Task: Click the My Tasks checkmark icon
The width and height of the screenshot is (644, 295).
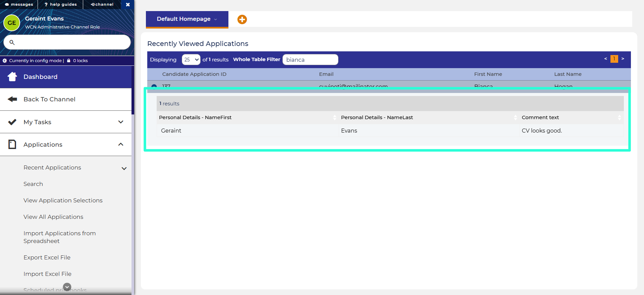Action: [x=12, y=122]
